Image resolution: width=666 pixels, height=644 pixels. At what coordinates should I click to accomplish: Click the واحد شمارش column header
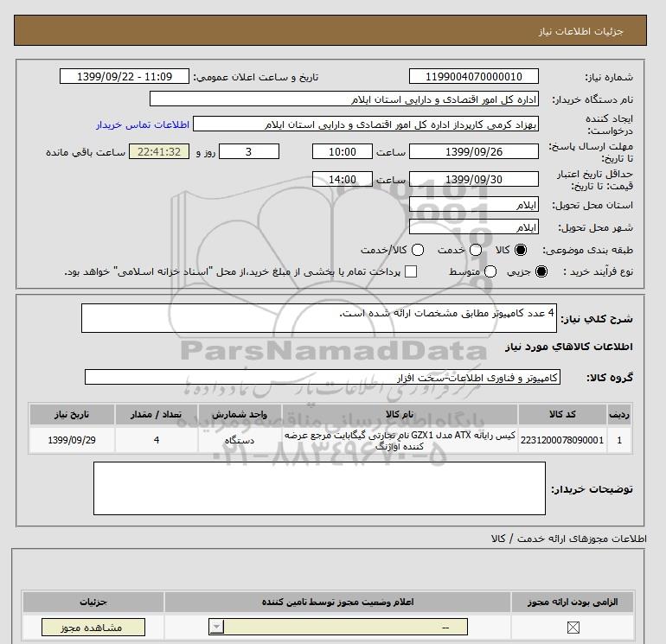coord(240,414)
